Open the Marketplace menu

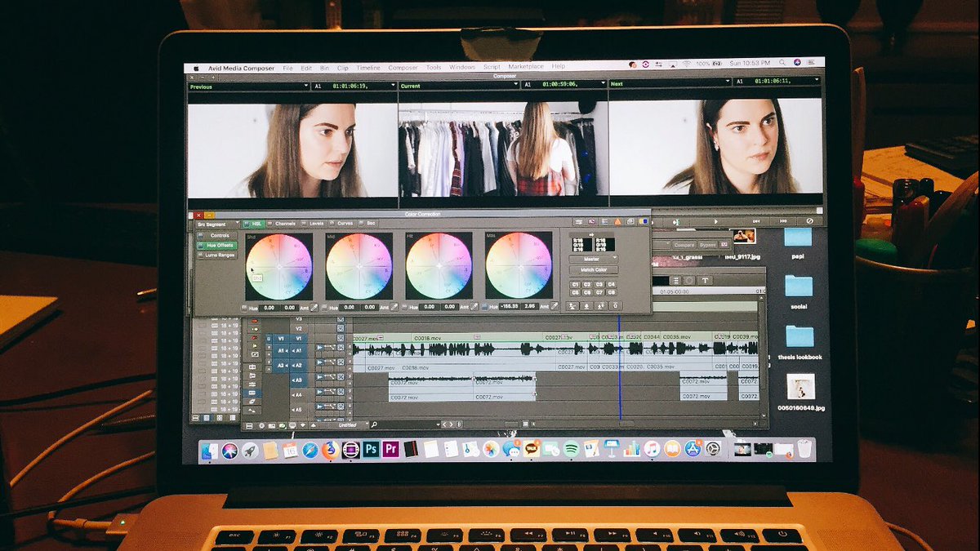(526, 67)
